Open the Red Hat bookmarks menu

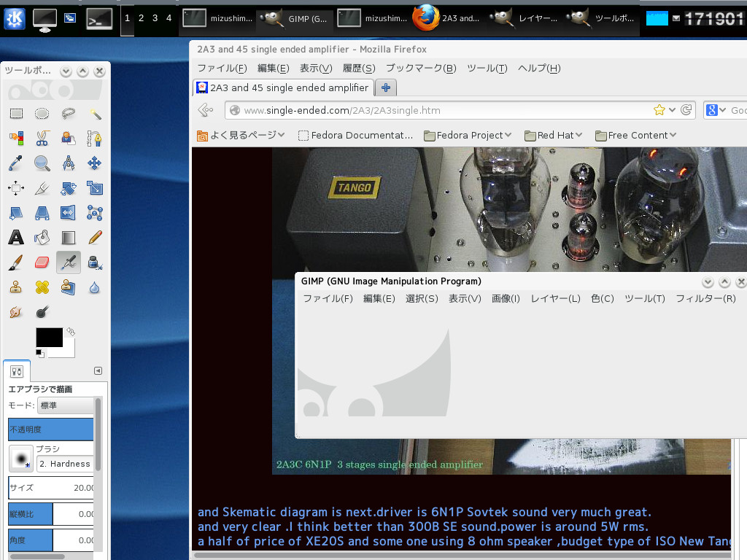pos(553,135)
